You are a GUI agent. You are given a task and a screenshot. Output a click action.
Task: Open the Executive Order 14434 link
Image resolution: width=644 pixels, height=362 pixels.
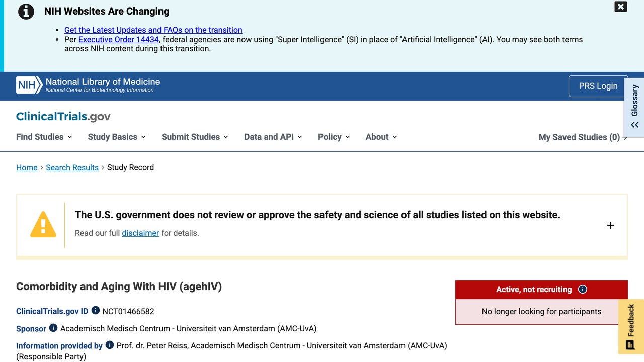119,39
